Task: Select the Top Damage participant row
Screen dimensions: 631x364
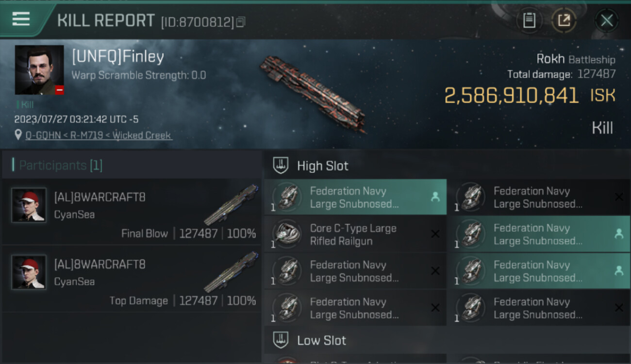Action: pos(132,279)
